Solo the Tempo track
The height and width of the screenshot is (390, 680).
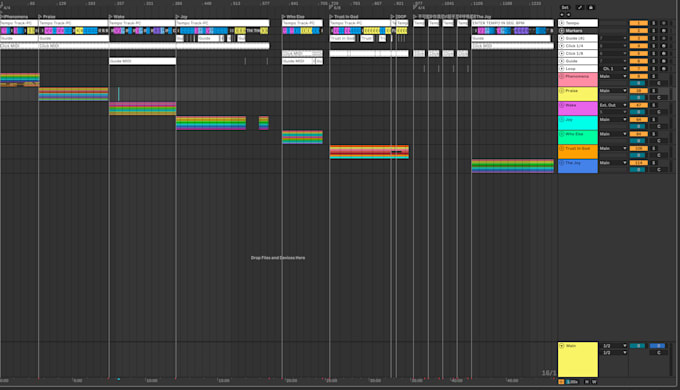click(654, 23)
